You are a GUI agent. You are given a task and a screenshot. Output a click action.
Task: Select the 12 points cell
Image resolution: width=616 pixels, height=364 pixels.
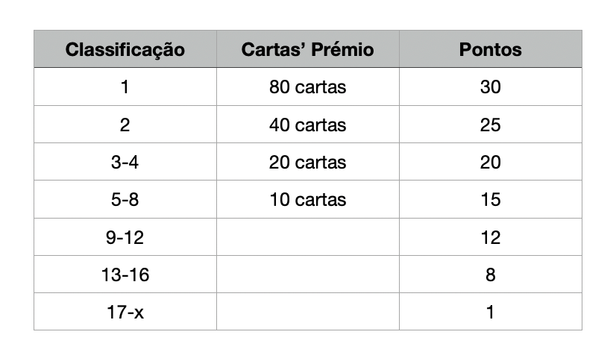tap(490, 237)
